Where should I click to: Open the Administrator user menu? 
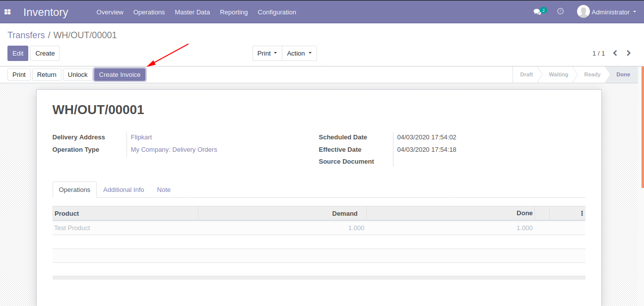(607, 12)
